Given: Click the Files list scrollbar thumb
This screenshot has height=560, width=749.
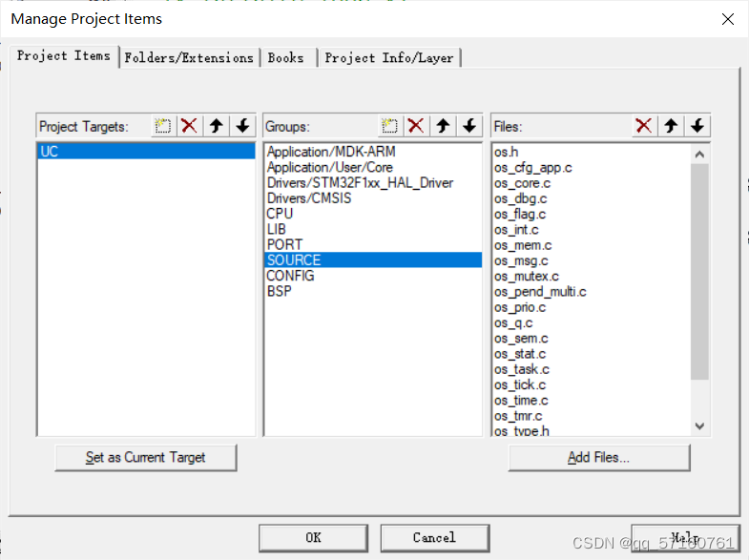Looking at the screenshot, I should pos(699,272).
